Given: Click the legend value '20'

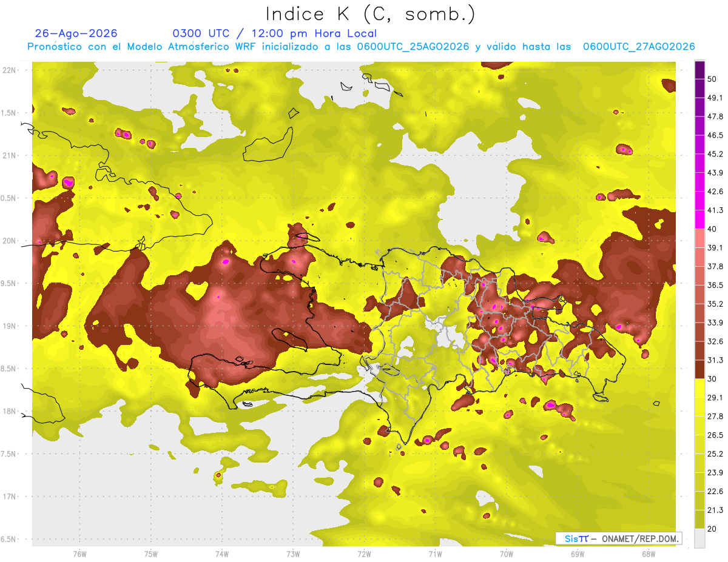Looking at the screenshot, I should (712, 529).
